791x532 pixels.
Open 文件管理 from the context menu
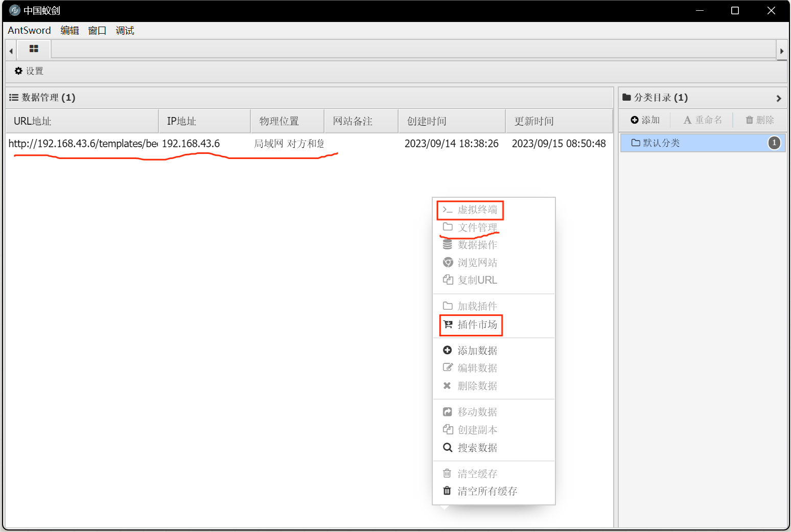coord(494,227)
